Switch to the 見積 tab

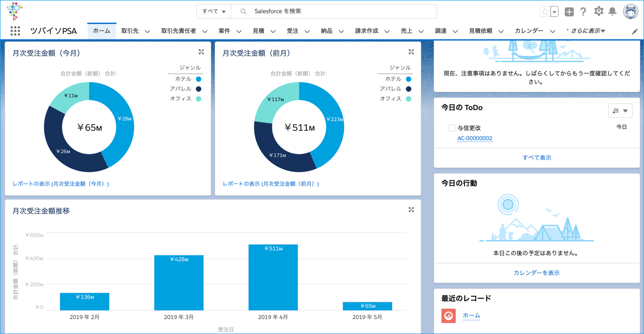coord(259,31)
